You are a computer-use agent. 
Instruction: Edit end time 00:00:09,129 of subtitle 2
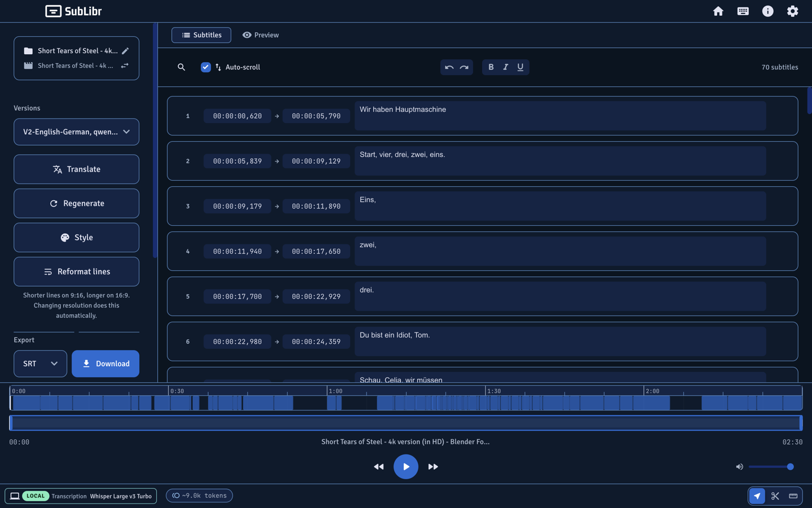(316, 161)
